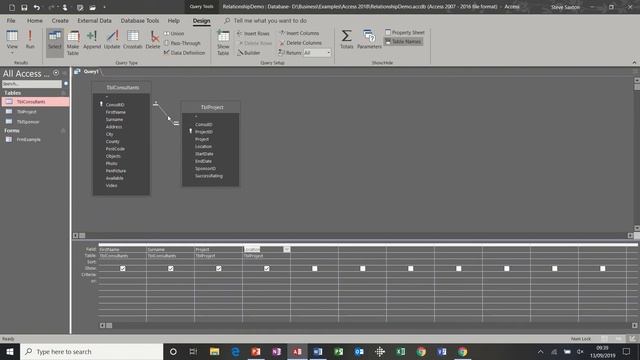Collapse the Forms group in navigation pane

click(x=63, y=131)
